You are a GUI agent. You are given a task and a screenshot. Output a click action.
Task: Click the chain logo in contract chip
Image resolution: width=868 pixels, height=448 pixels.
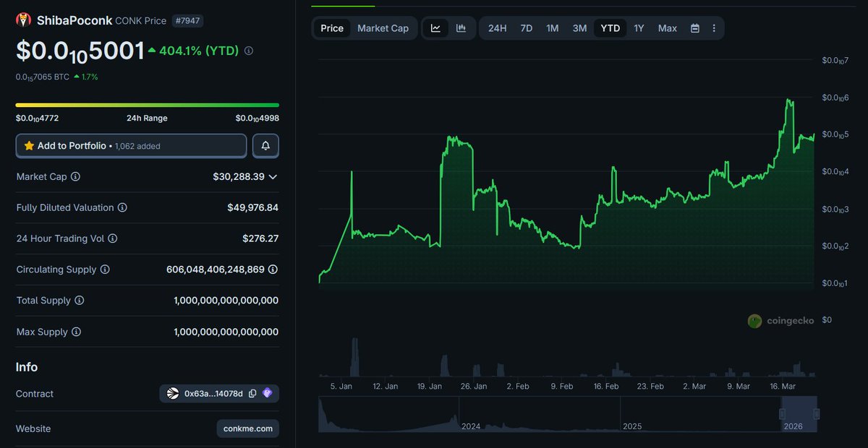pyautogui.click(x=172, y=394)
